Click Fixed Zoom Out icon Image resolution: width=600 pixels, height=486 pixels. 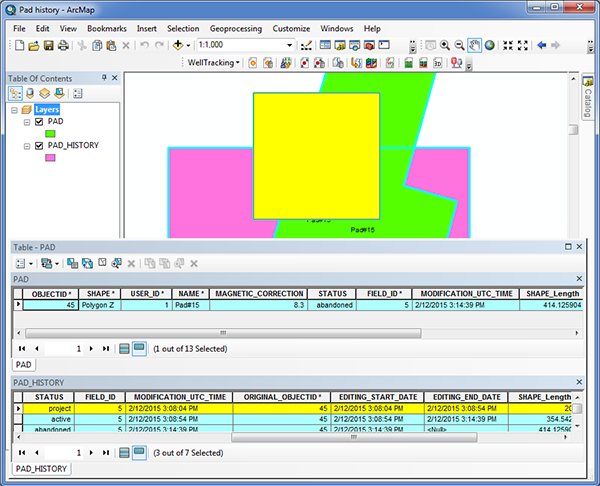coord(523,45)
